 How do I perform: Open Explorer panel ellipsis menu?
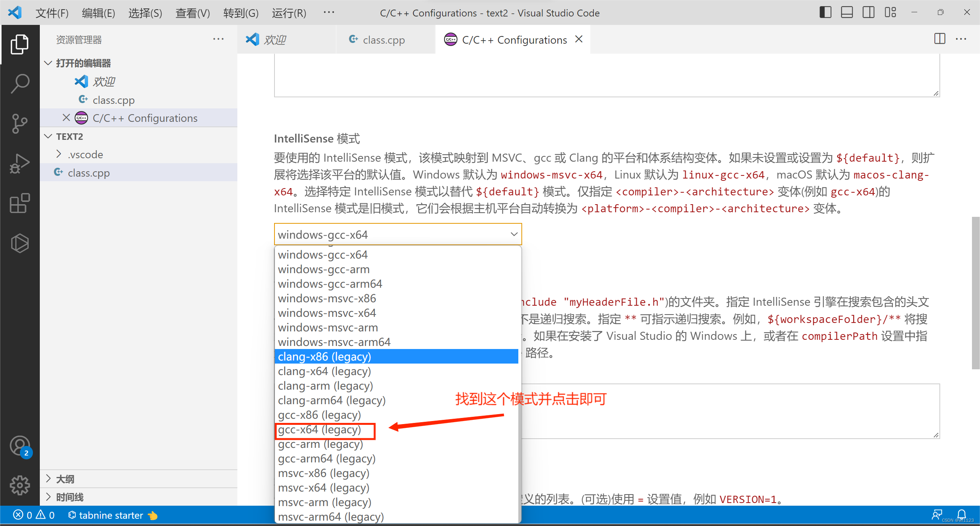click(x=218, y=39)
